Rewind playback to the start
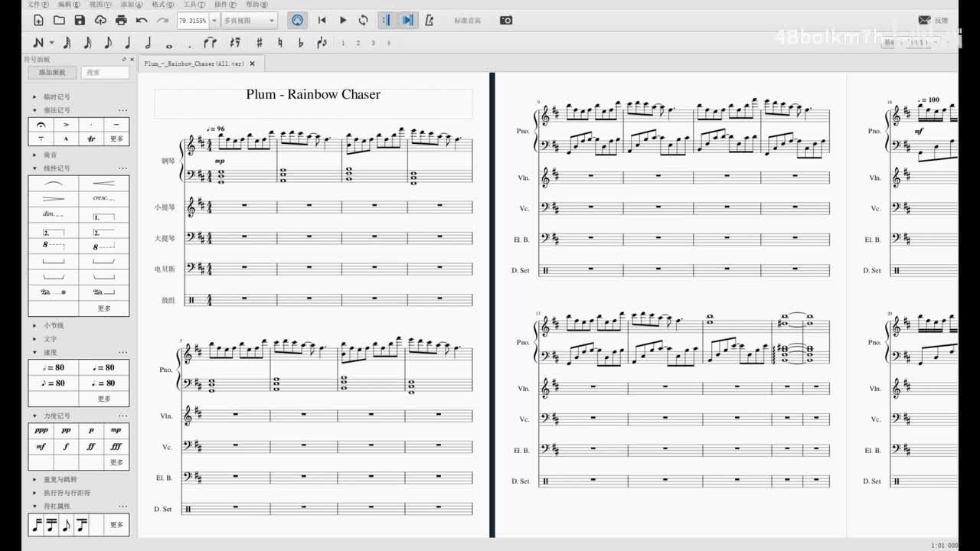Image resolution: width=980 pixels, height=551 pixels. click(322, 20)
